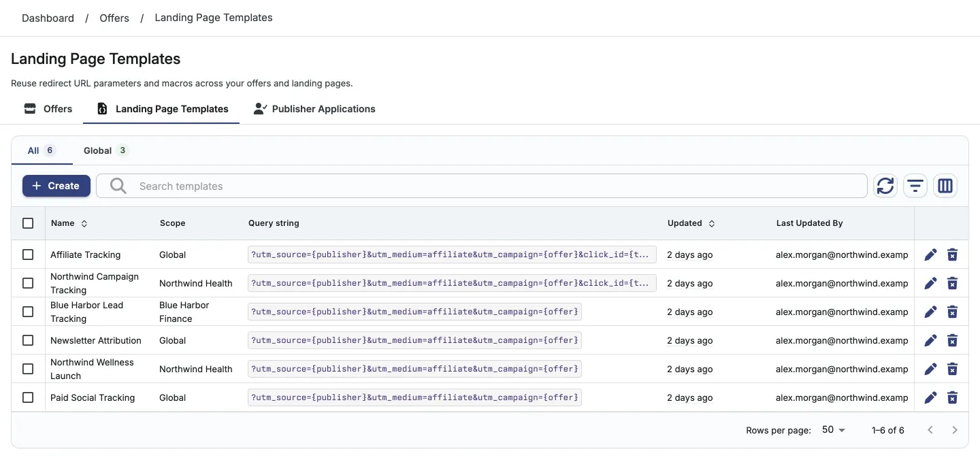Open the Publisher Applications tab
Screen dimensions: 980x458
click(x=314, y=109)
